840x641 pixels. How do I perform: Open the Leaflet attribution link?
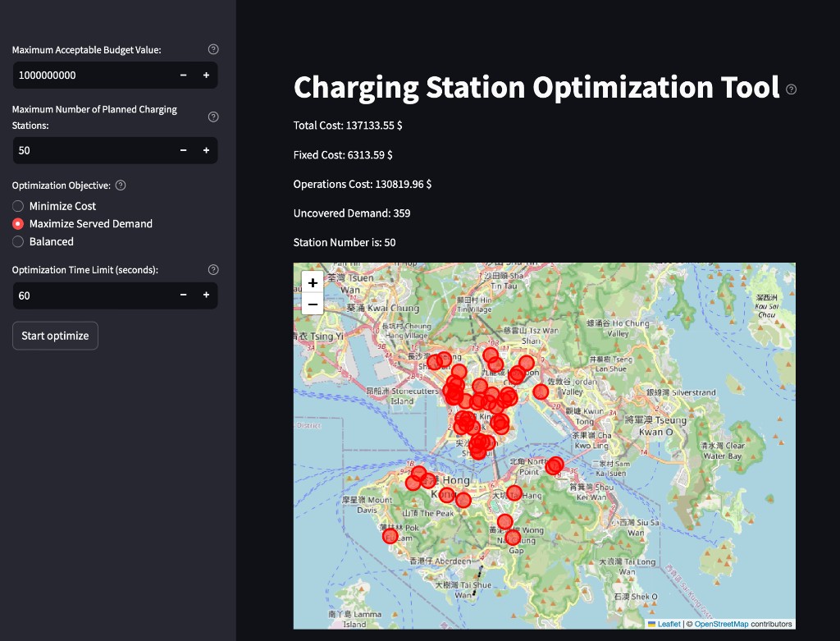pyautogui.click(x=669, y=624)
